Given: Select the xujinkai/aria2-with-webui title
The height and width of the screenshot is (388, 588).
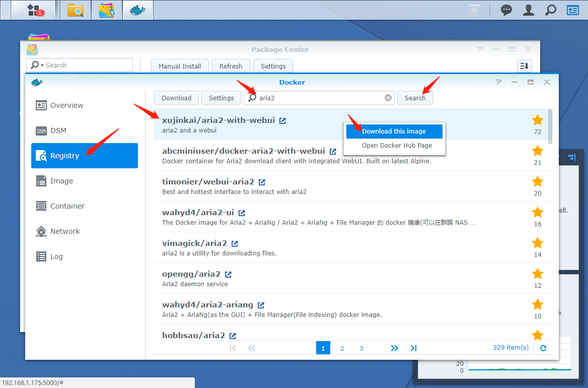Looking at the screenshot, I should point(218,120).
